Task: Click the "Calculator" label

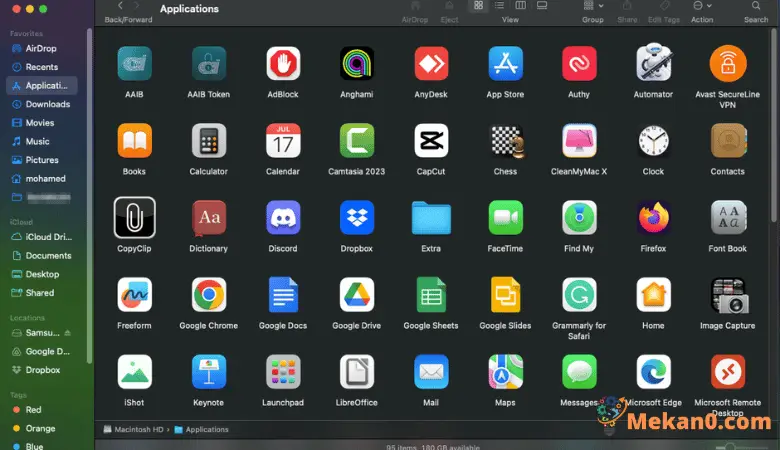Action: pos(208,172)
